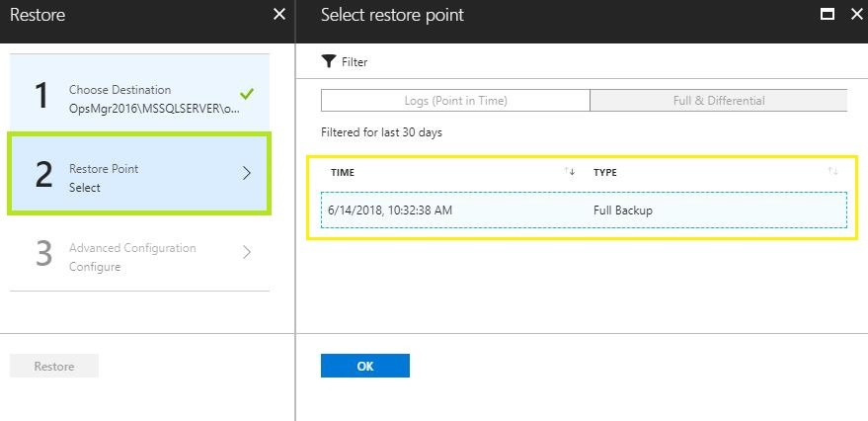Expand Restore Point step chevron
Image resolution: width=868 pixels, height=421 pixels.
247,173
